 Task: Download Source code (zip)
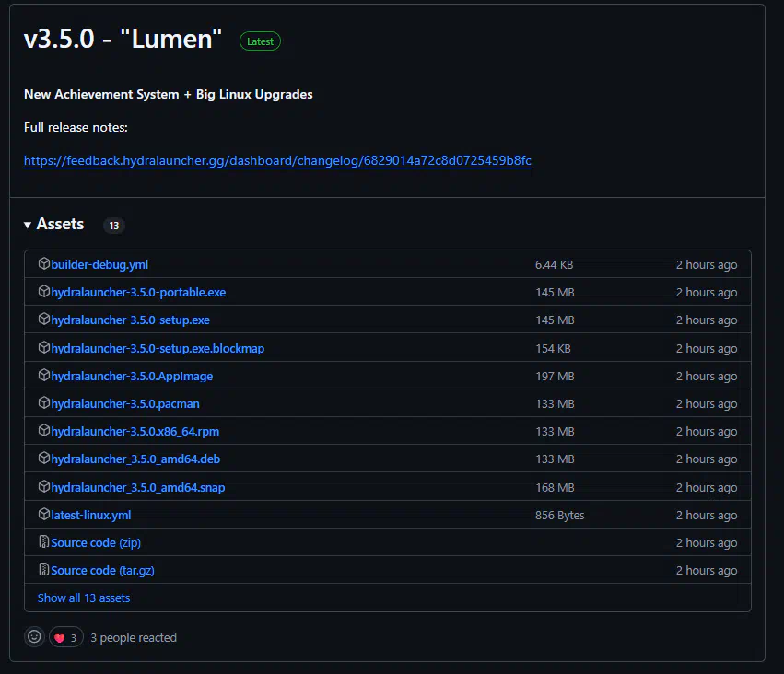pos(96,542)
